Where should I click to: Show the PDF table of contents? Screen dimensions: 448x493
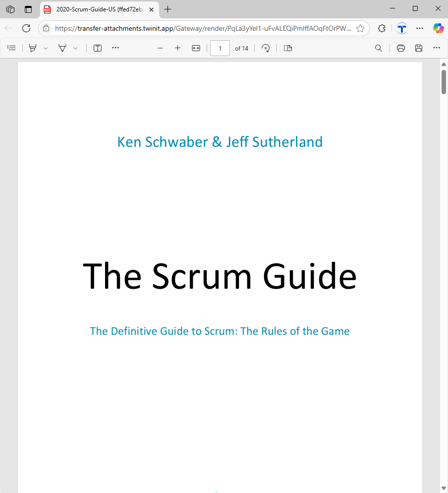[x=11, y=48]
